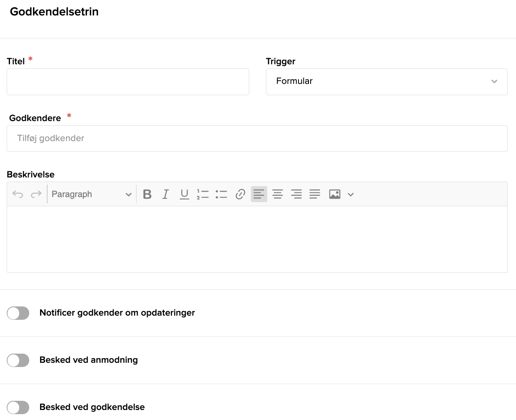The height and width of the screenshot is (420, 516).
Task: Insert a numbered list
Action: click(x=203, y=194)
